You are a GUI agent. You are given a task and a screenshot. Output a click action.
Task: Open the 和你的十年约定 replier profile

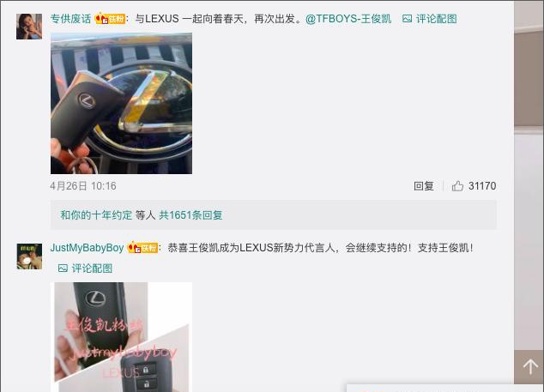(x=96, y=215)
